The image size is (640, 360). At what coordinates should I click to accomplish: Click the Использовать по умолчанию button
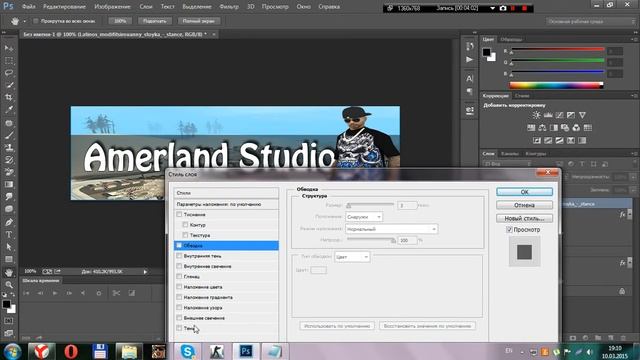(x=337, y=326)
